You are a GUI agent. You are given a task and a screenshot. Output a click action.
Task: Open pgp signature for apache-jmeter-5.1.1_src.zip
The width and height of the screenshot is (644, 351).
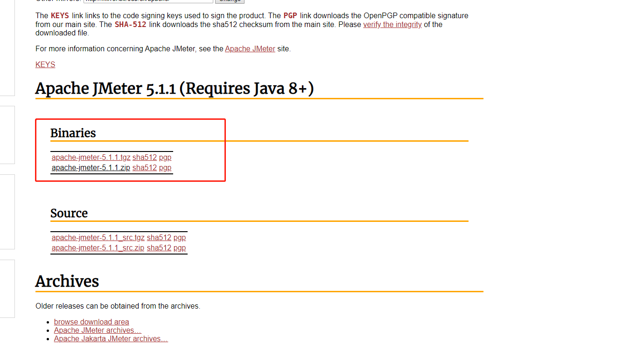point(180,248)
